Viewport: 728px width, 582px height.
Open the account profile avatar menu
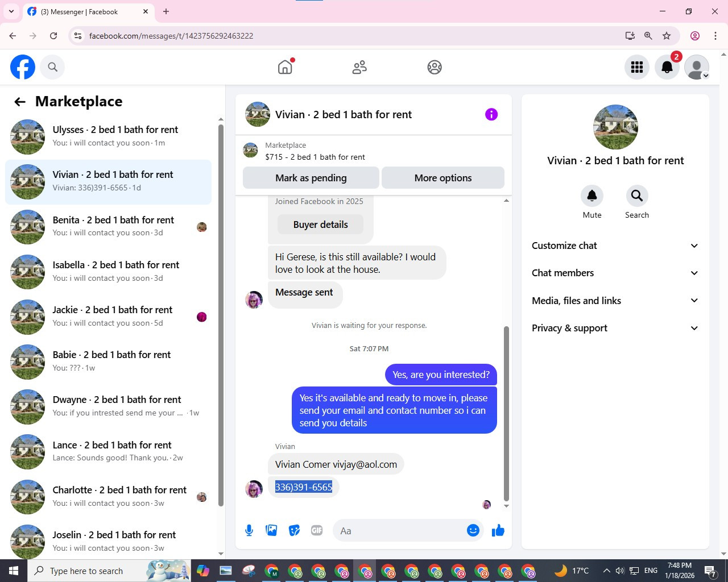(x=697, y=67)
